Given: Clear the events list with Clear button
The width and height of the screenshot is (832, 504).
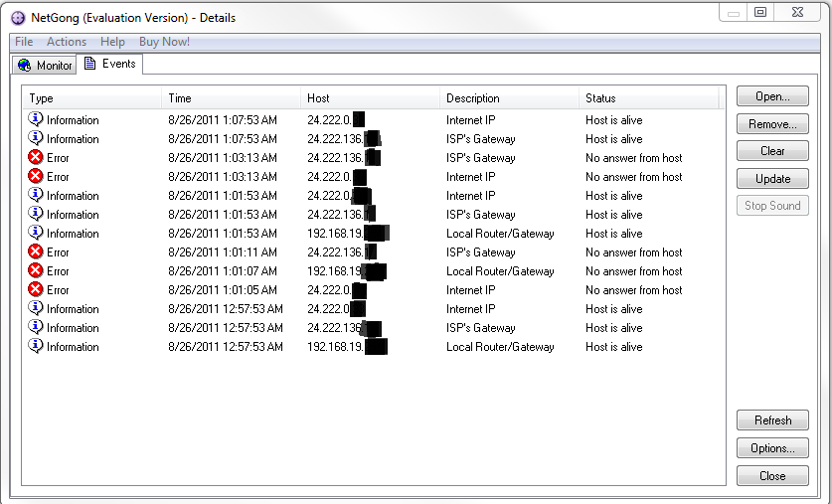Looking at the screenshot, I should pyautogui.click(x=772, y=151).
